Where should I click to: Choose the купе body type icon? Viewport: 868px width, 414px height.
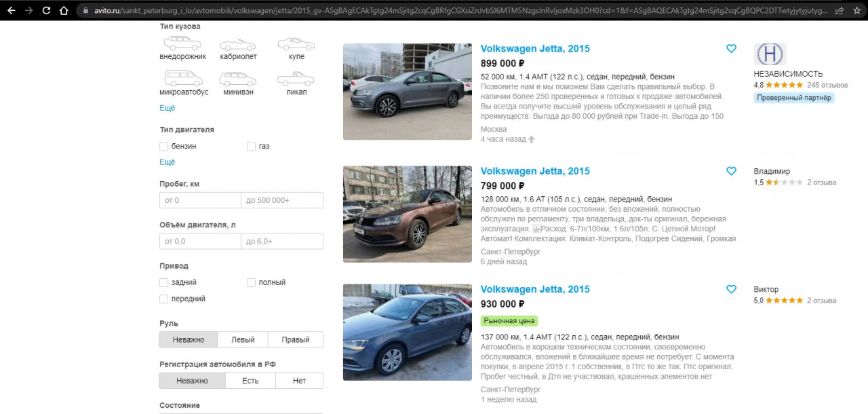click(296, 44)
